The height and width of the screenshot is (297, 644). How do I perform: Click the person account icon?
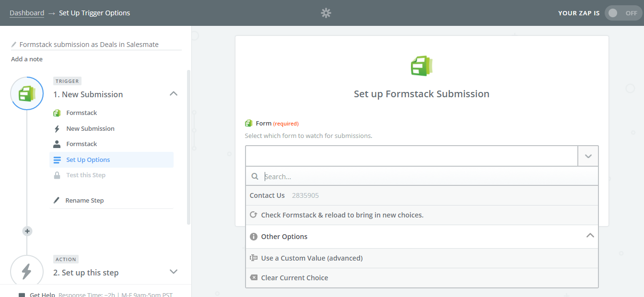click(x=57, y=144)
